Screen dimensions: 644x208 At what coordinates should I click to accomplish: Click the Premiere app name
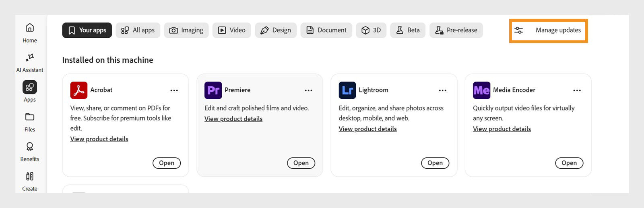click(x=237, y=90)
